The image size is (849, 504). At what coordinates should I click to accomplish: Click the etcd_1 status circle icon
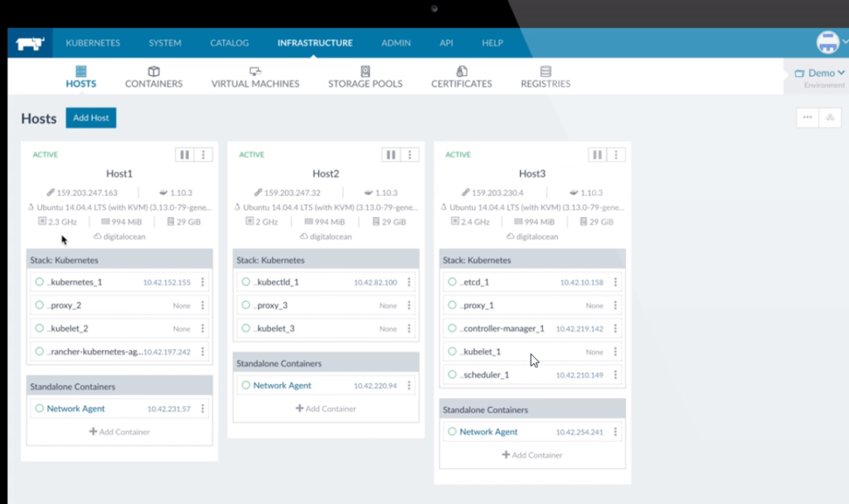(x=452, y=282)
